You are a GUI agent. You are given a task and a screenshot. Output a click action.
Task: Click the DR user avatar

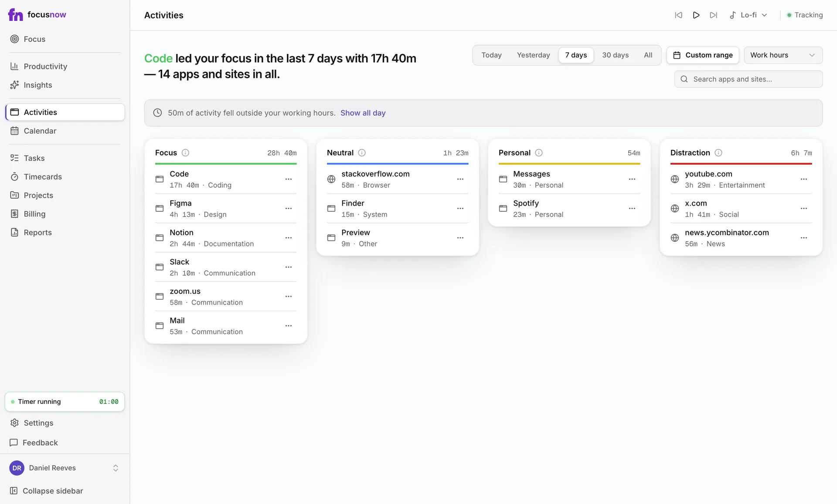(17, 468)
